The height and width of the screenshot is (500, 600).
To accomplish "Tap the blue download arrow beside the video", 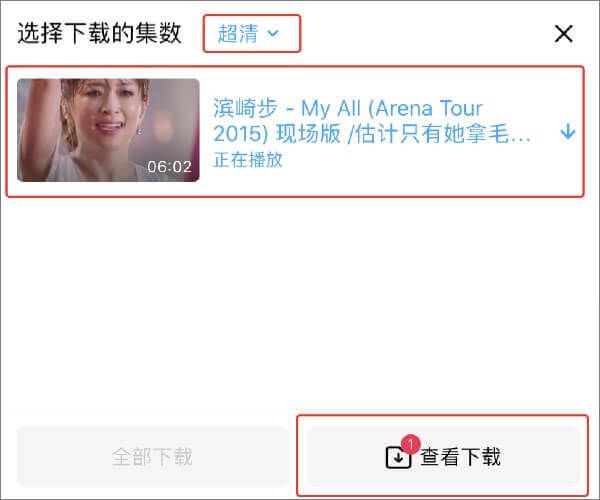I will (568, 132).
